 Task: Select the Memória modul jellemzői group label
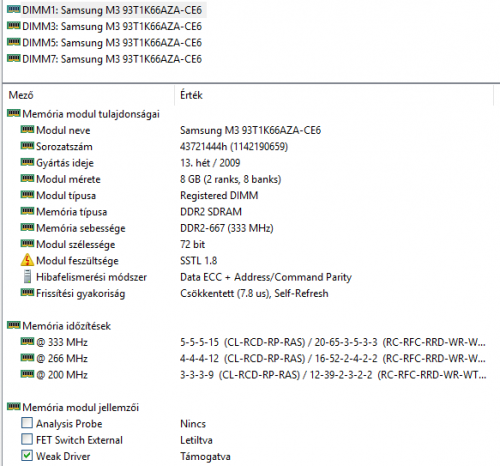click(x=81, y=408)
